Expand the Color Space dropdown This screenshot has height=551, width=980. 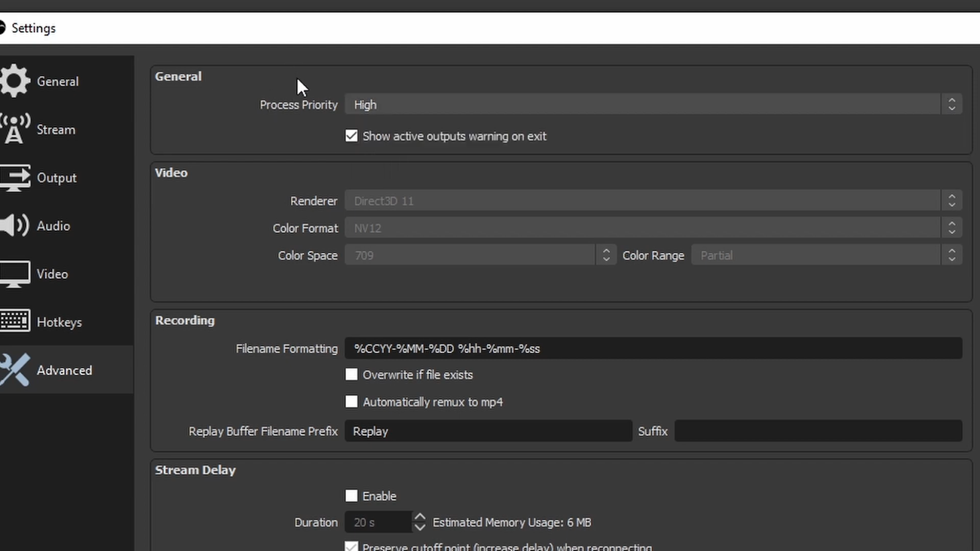[606, 255]
